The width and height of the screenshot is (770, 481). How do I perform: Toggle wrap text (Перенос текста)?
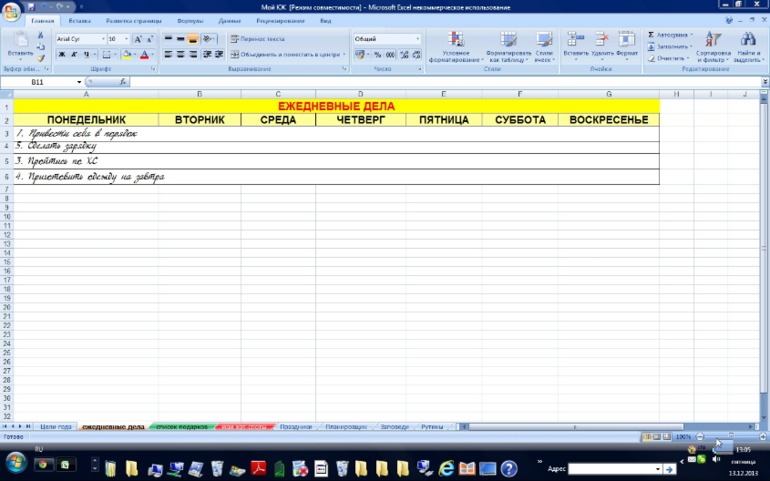258,39
